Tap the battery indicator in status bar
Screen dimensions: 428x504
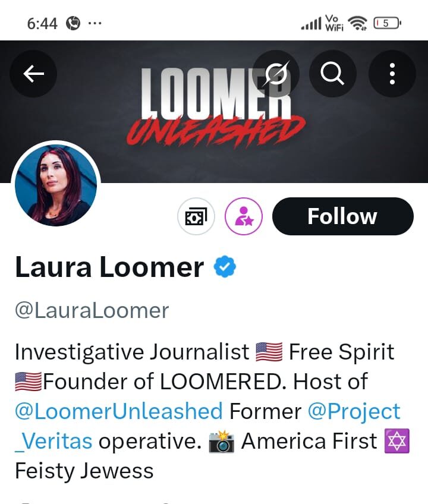click(387, 23)
